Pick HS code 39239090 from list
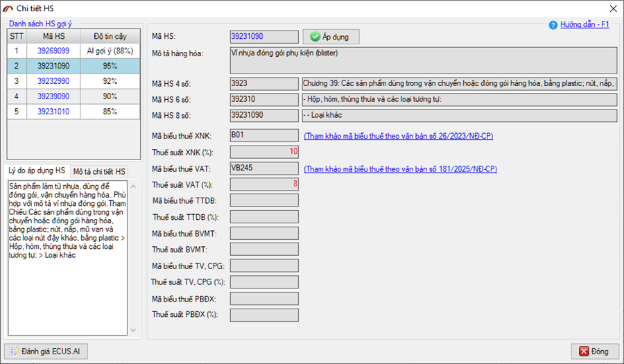The image size is (624, 364). point(53,96)
